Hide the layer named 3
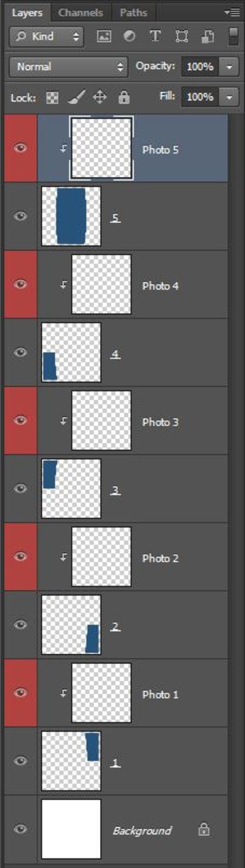The image size is (245, 868). [x=20, y=489]
